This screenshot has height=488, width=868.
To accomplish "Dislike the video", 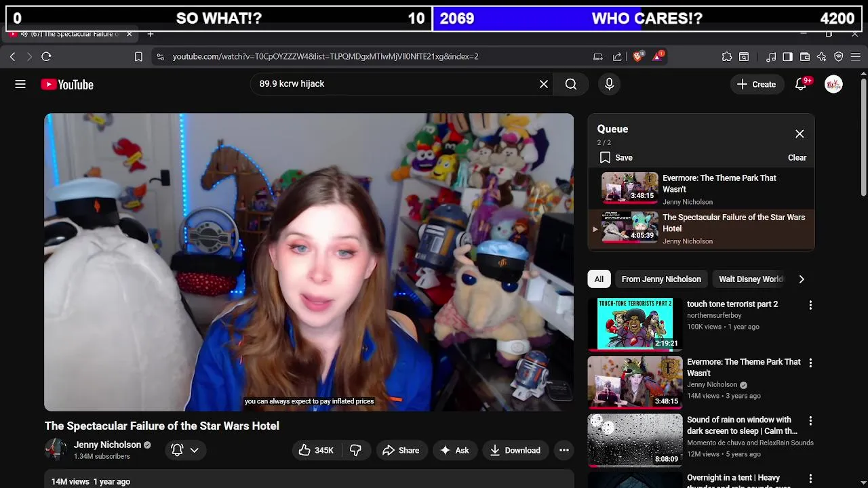I will 355,450.
